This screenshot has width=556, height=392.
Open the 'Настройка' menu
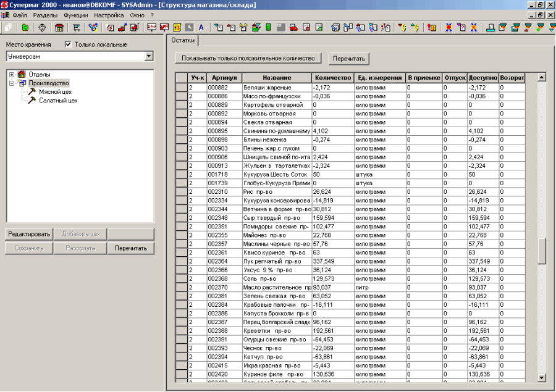(x=109, y=15)
